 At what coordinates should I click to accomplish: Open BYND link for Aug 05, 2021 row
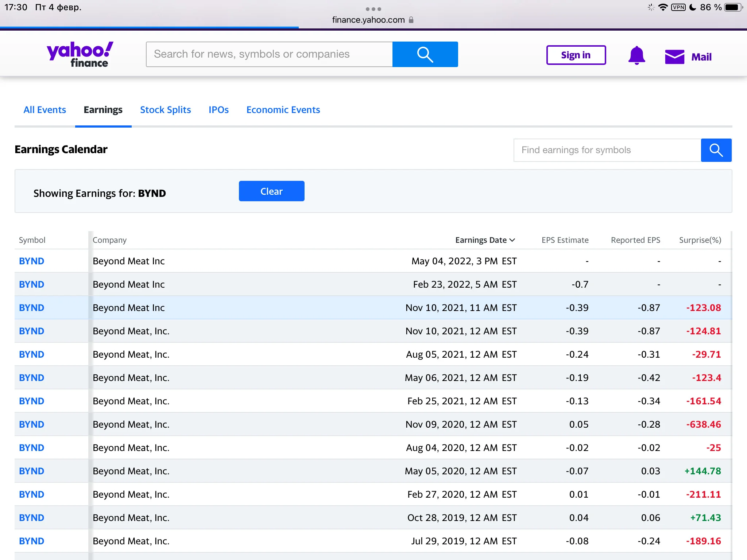(x=31, y=354)
